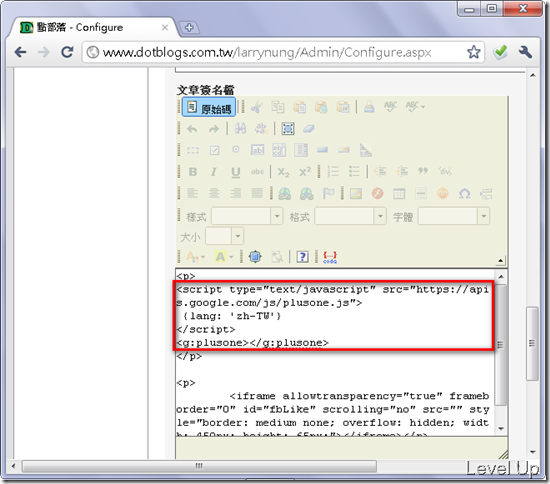Open the 格式 format dropdown
The height and width of the screenshot is (484, 550).
tap(350, 216)
